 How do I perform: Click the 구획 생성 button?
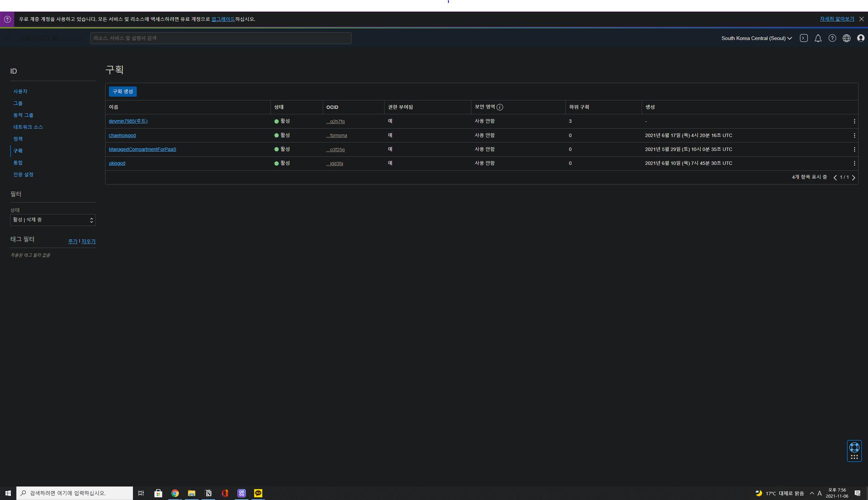(123, 92)
